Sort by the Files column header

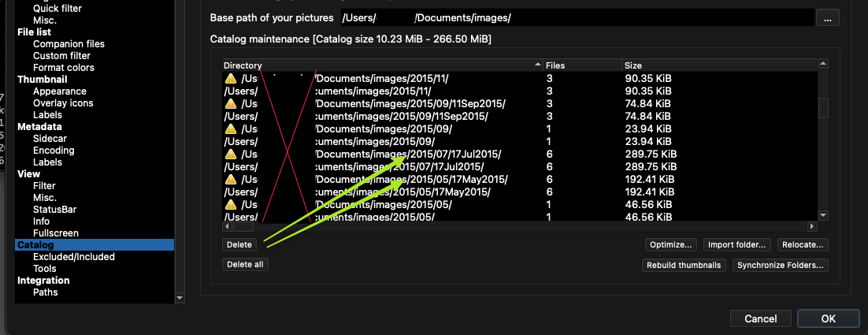tap(583, 65)
